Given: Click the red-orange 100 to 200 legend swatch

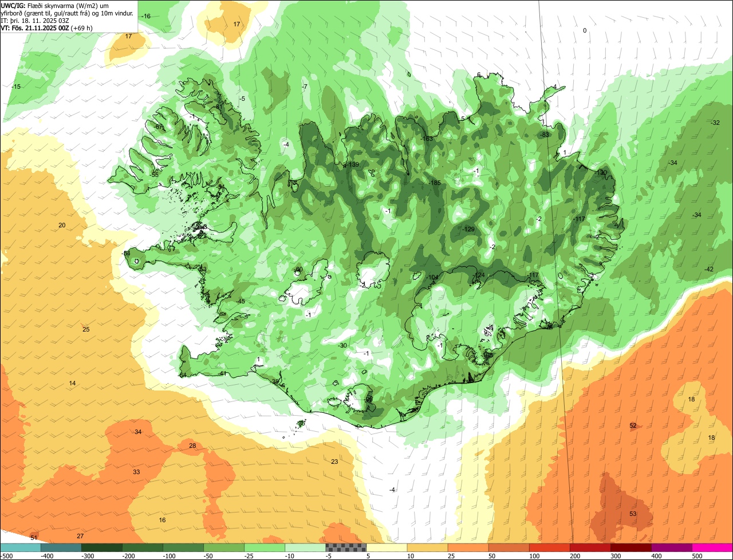Looking at the screenshot, I should [549, 547].
